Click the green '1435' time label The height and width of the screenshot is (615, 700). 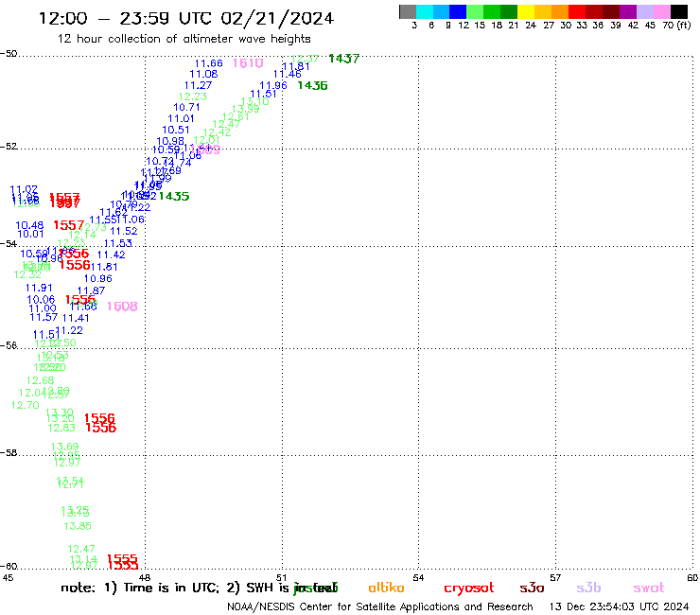click(174, 196)
